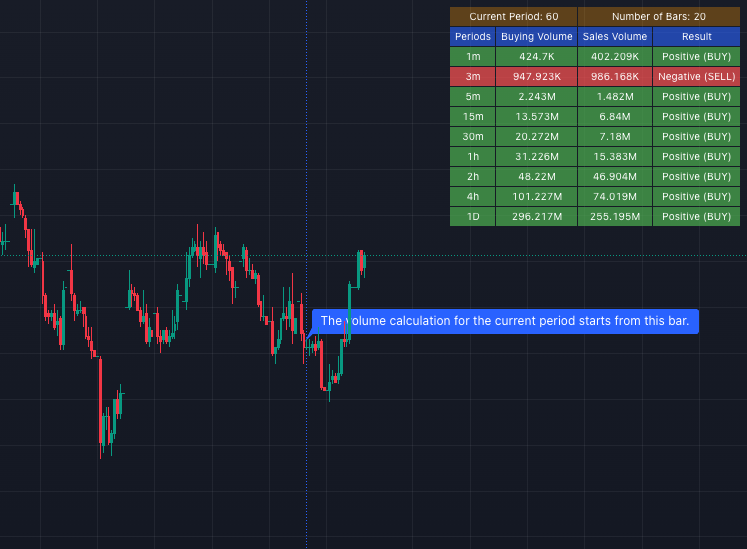This screenshot has height=549, width=747.
Task: Click the 1m period row label
Action: click(x=472, y=56)
